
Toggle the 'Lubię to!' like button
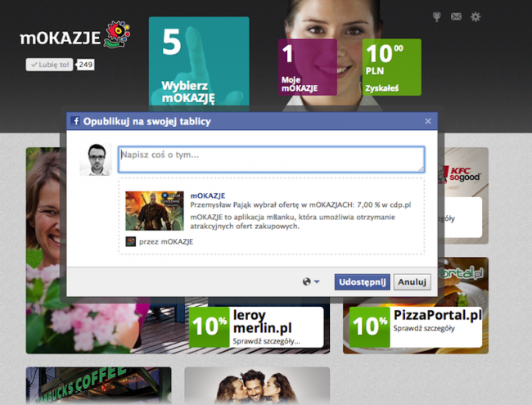[x=50, y=65]
